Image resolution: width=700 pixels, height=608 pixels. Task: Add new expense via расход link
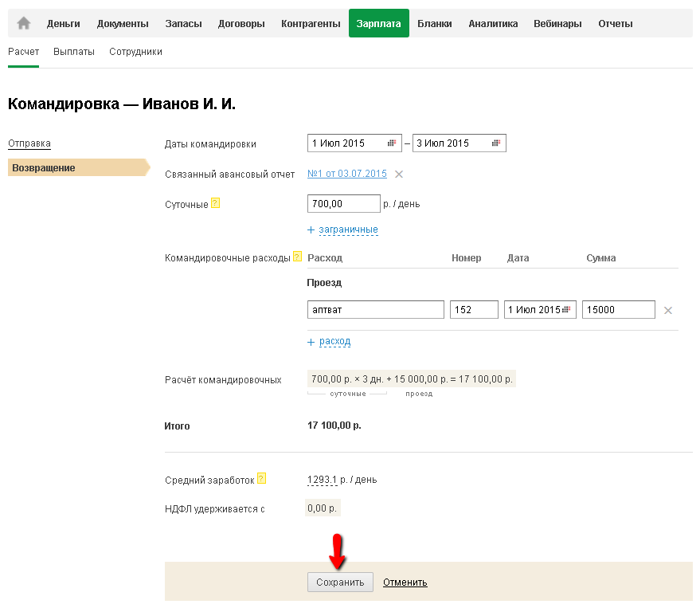tap(334, 341)
